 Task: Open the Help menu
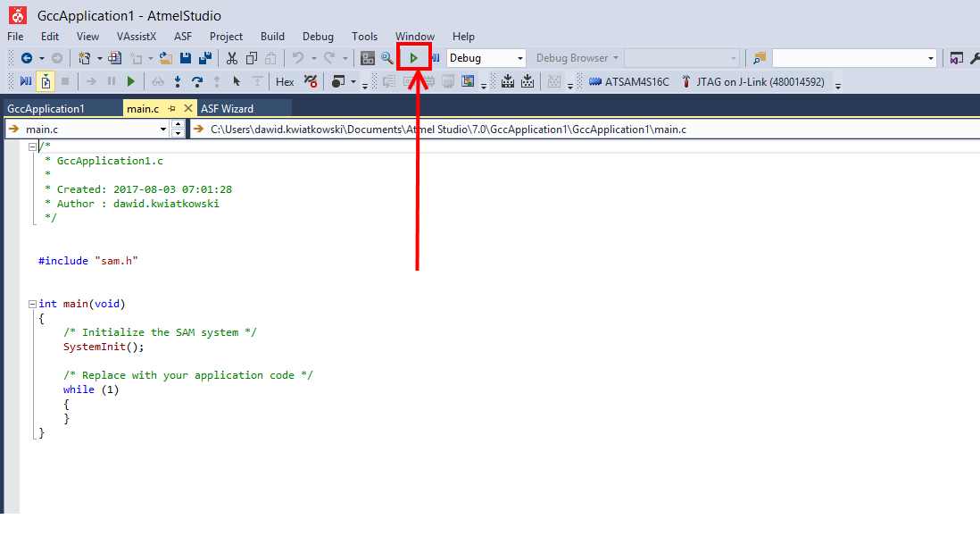click(464, 37)
